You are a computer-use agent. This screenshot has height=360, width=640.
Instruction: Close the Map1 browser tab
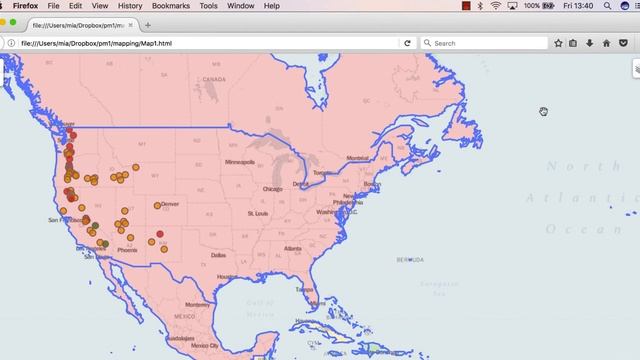[x=130, y=25]
